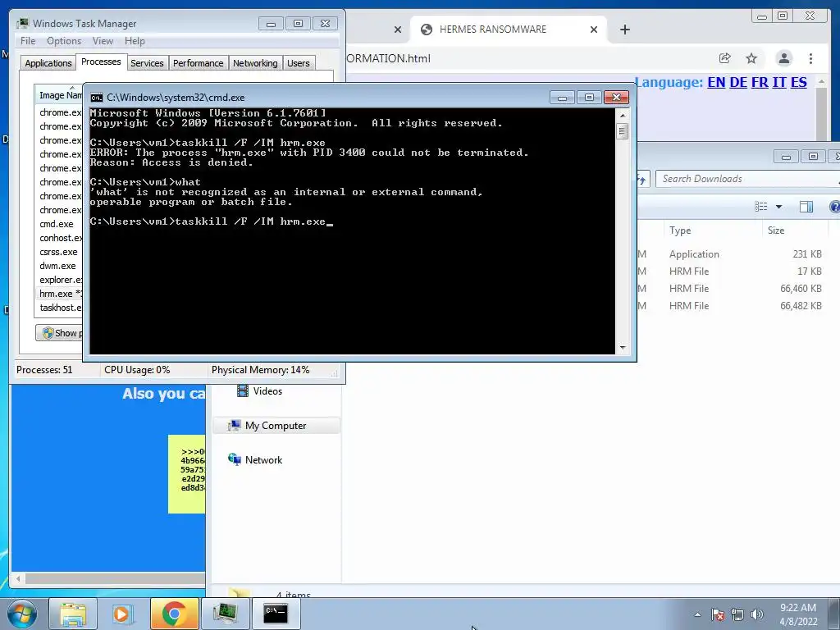Switch to Services tab
Screen dimensions: 840x630
click(x=147, y=63)
